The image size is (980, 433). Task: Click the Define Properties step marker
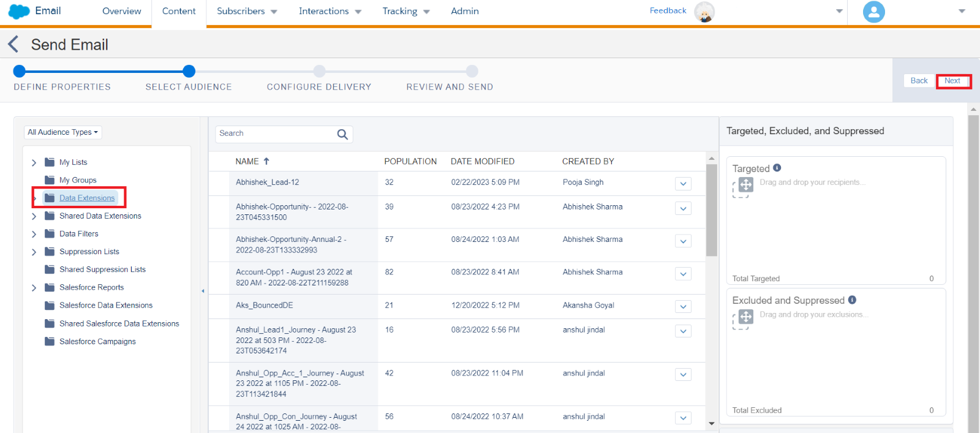pyautogui.click(x=20, y=71)
